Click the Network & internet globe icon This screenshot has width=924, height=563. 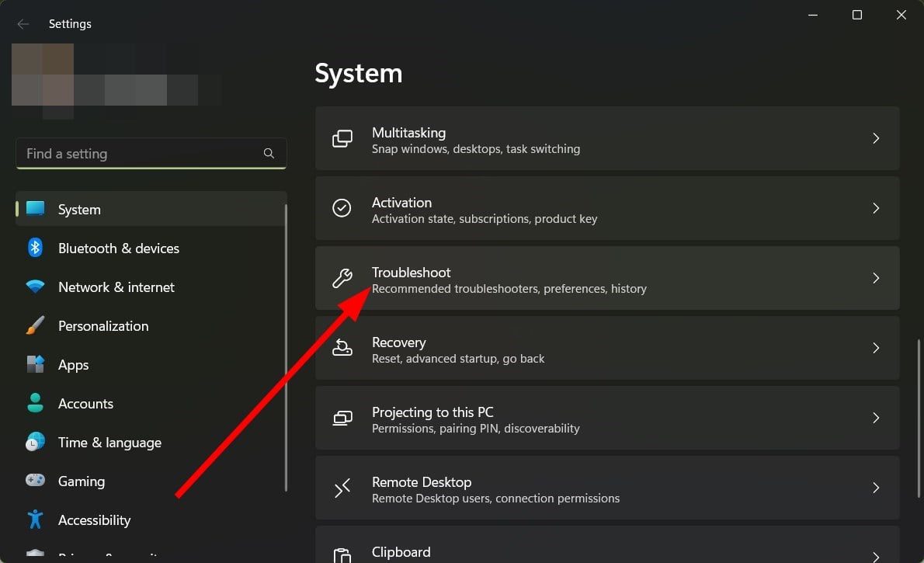pos(36,287)
